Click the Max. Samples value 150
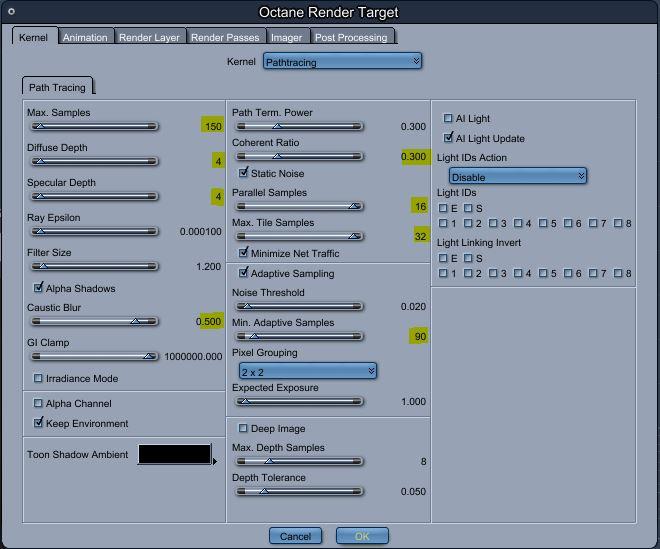The height and width of the screenshot is (549, 660). [x=213, y=126]
